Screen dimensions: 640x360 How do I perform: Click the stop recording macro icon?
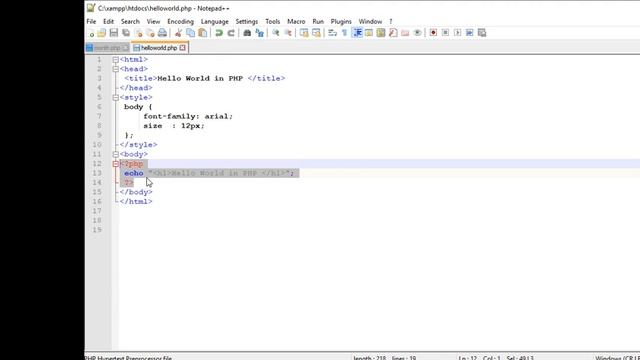coord(445,33)
